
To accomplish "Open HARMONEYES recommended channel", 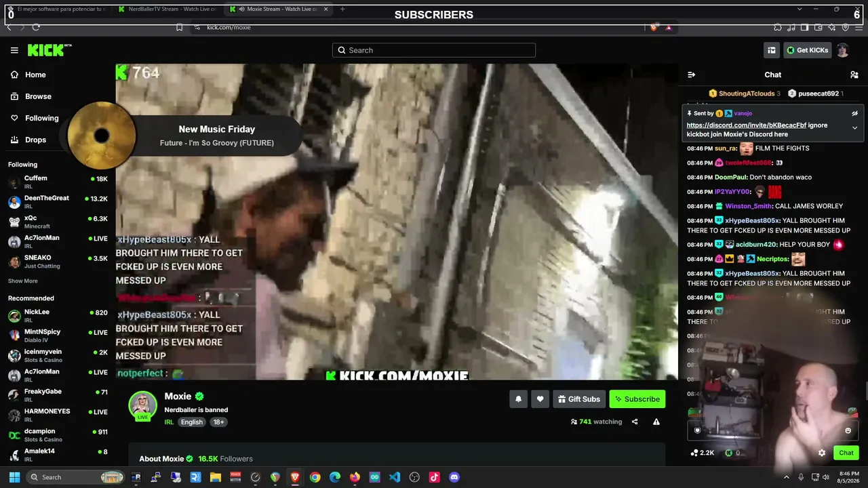I will (x=58, y=415).
